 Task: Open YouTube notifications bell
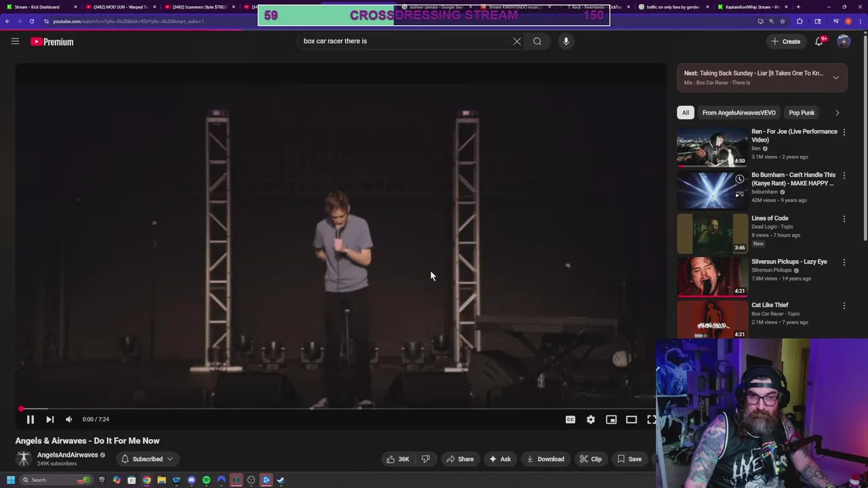[x=819, y=41]
